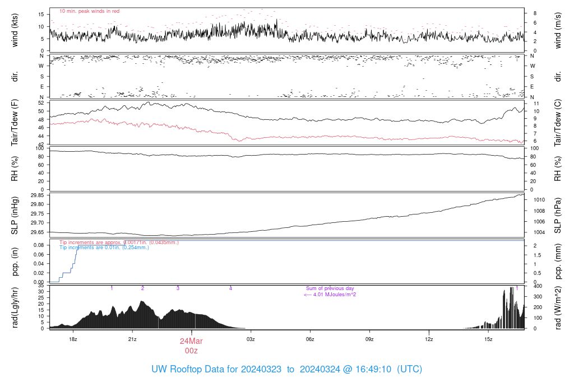This screenshot has width=574, height=392.
Task: Click the '8' tick on wind m/s axis
Action: tap(535, 13)
